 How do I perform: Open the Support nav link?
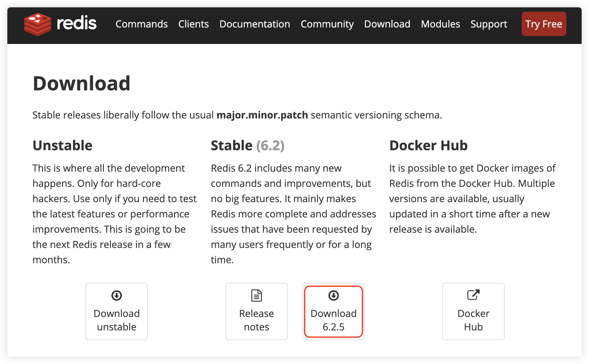point(489,24)
